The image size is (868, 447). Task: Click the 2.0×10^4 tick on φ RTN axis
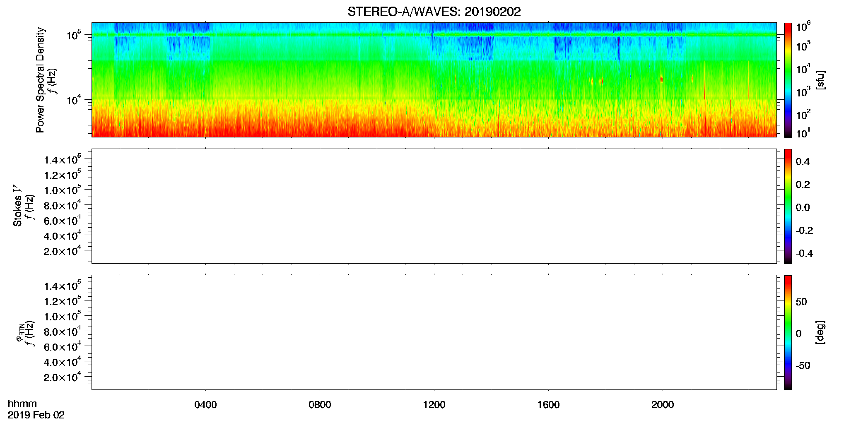pyautogui.click(x=63, y=377)
